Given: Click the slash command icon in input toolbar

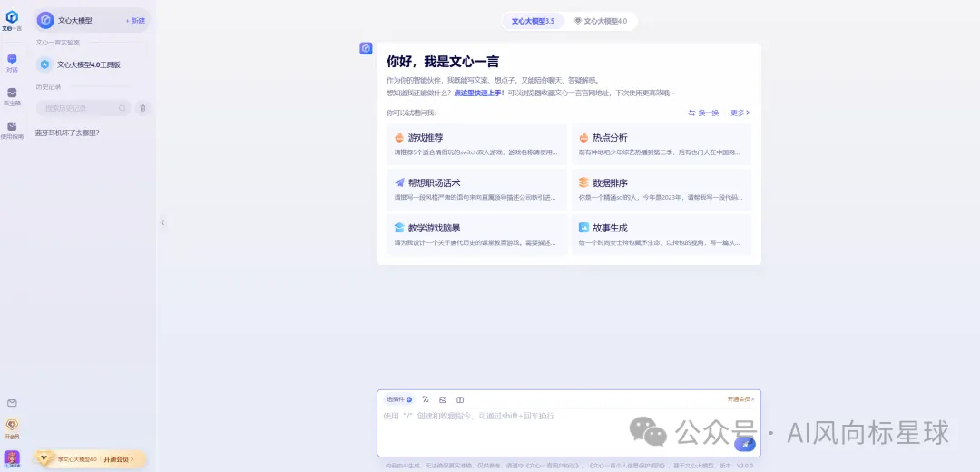Looking at the screenshot, I should click(426, 399).
